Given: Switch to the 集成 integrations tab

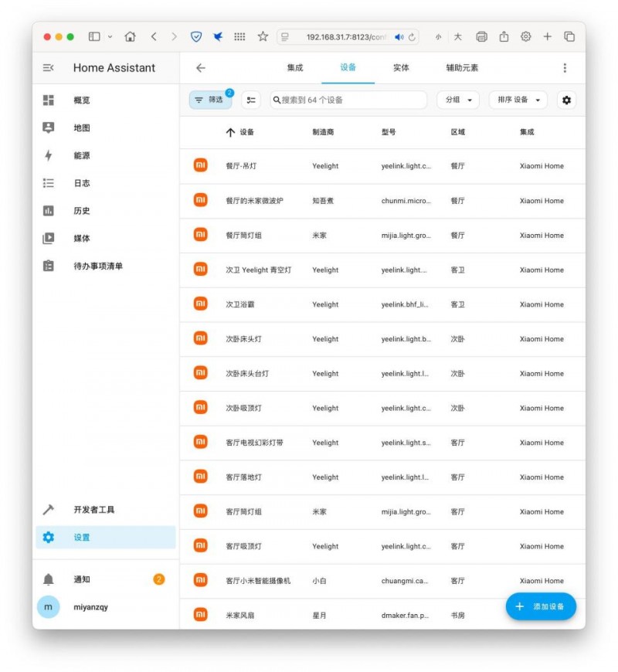Looking at the screenshot, I should 295,68.
